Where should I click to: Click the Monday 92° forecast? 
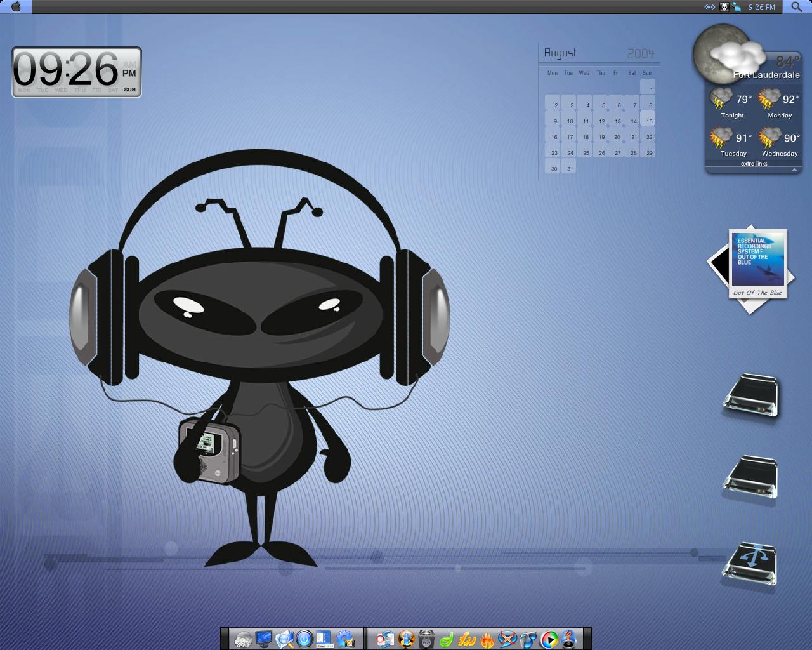780,103
